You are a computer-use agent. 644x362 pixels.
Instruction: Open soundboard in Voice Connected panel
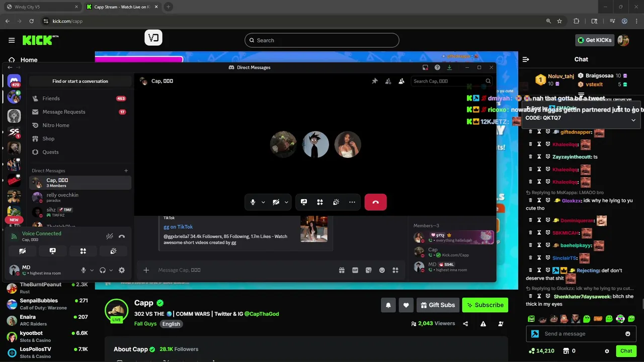(113, 251)
